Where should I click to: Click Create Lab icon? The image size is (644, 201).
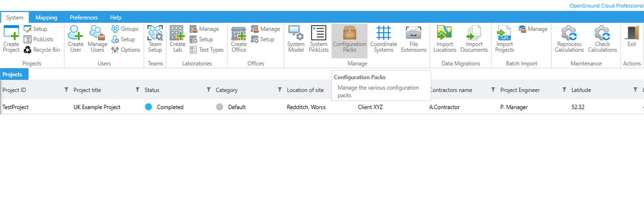[x=177, y=39]
